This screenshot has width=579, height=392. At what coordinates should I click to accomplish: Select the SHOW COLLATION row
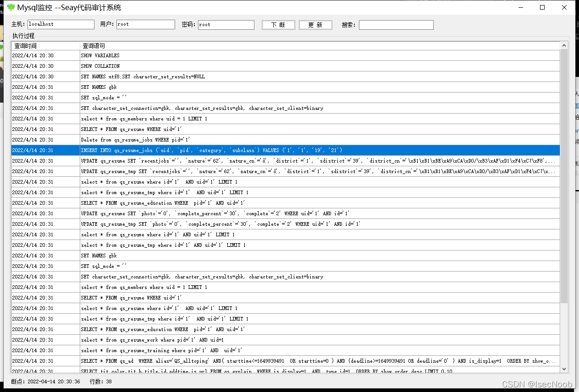click(286, 66)
